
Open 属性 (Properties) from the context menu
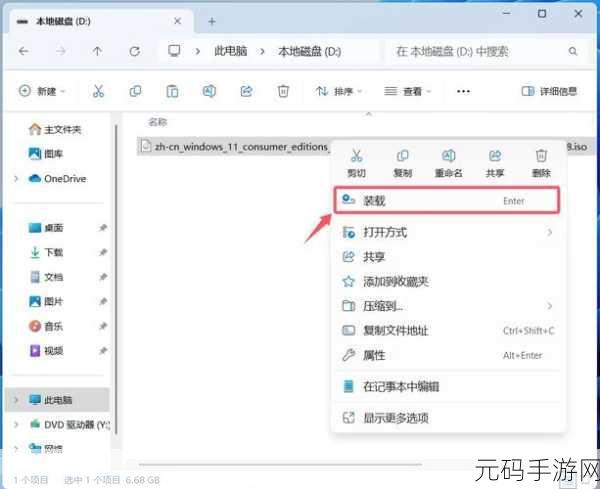pyautogui.click(x=447, y=355)
